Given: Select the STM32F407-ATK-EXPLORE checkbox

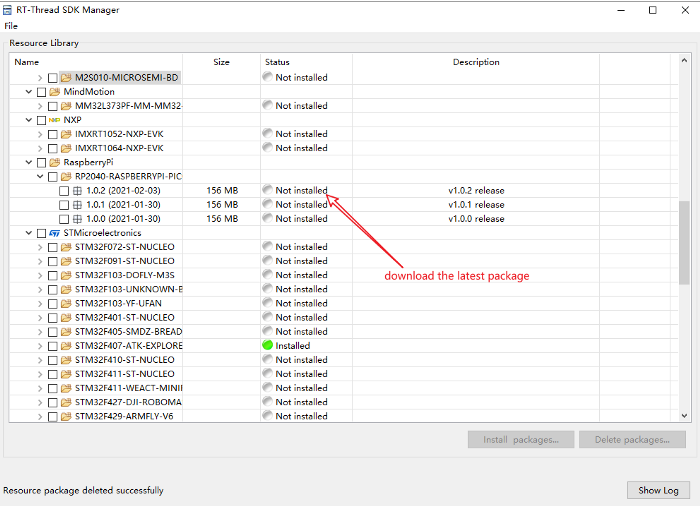Looking at the screenshot, I should 53,346.
